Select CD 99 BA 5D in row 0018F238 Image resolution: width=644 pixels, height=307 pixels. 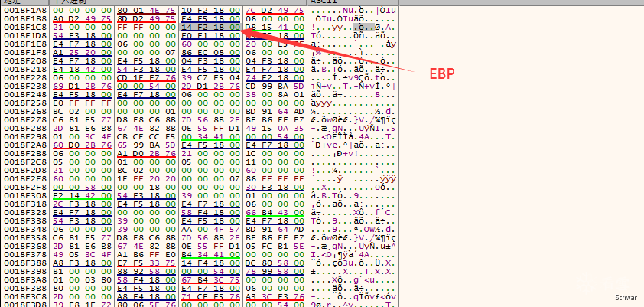(275, 87)
